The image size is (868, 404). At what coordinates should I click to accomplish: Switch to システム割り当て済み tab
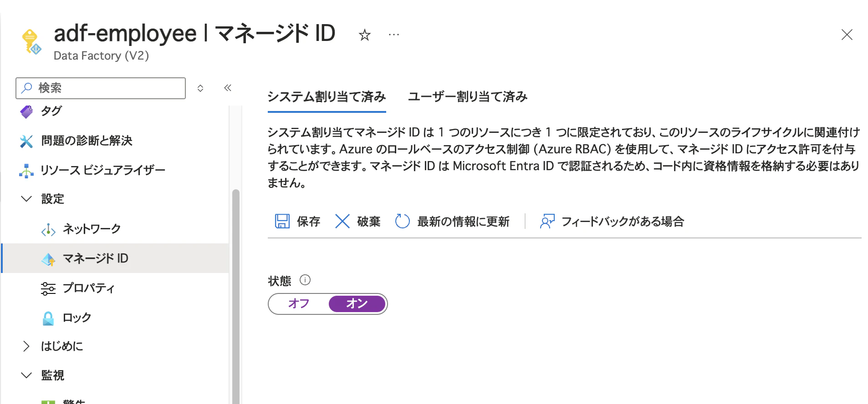[327, 97]
